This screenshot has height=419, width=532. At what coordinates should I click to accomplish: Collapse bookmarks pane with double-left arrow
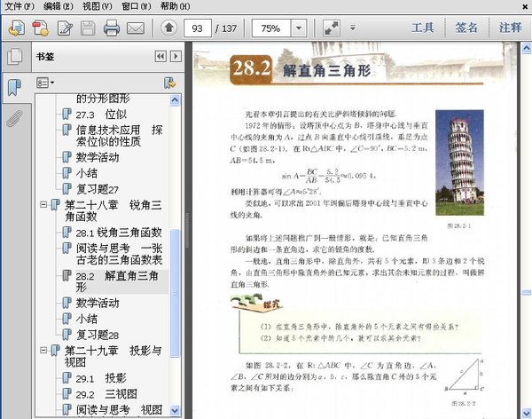coord(160,56)
